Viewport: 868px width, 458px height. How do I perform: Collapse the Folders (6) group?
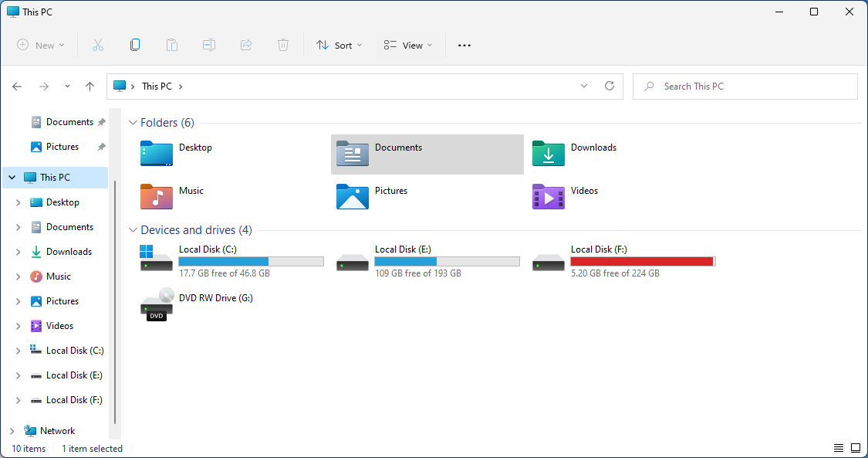(133, 123)
